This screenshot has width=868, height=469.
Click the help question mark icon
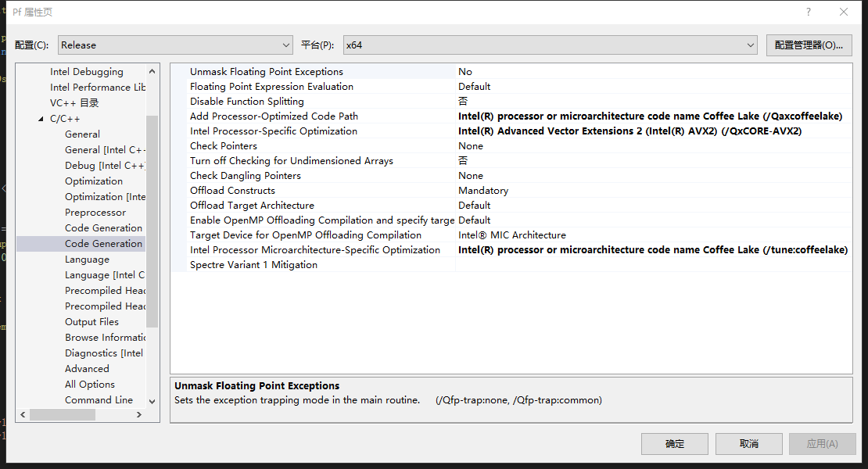point(809,12)
